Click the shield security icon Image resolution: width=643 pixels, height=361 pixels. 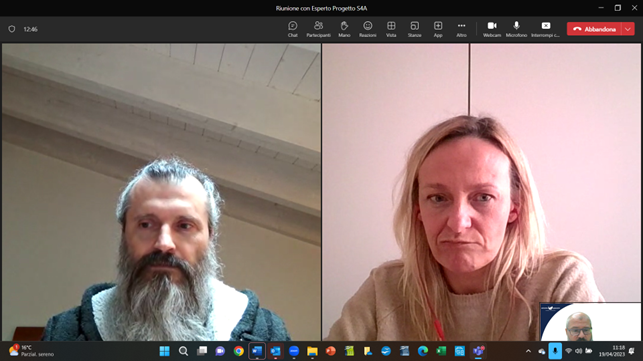click(12, 29)
